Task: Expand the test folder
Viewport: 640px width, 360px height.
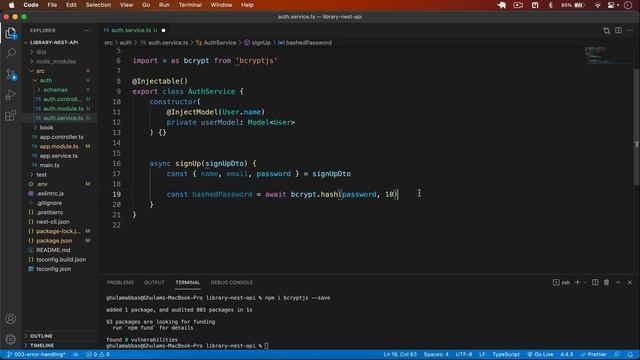Action: coord(41,175)
